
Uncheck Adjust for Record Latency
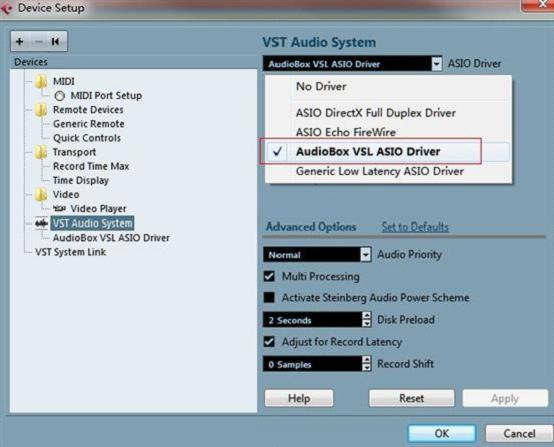269,341
